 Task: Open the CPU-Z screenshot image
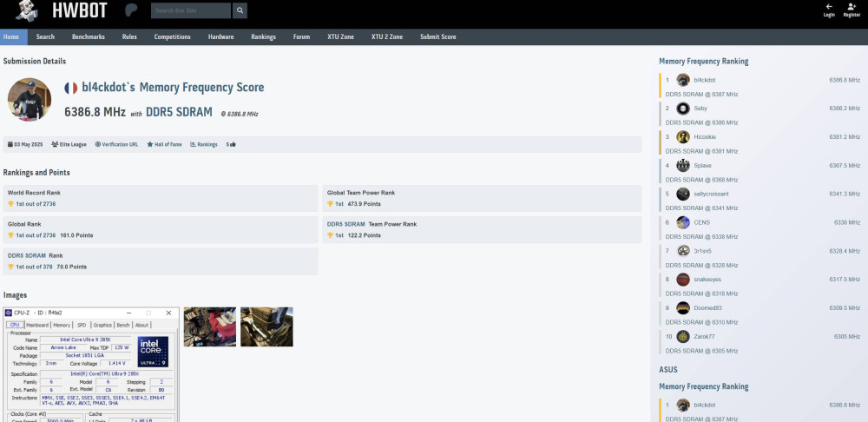(x=91, y=365)
